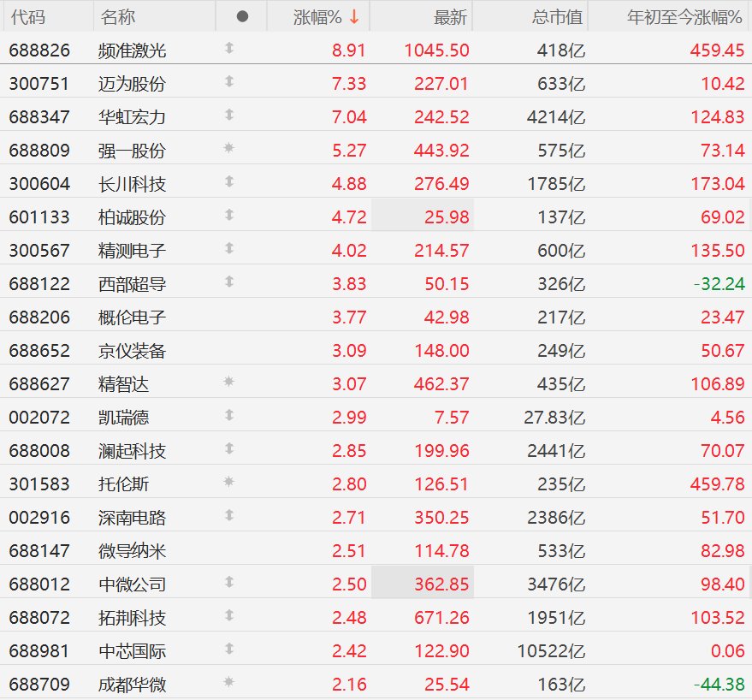The image size is (752, 700).
Task: Click marker icon in 迈为股份 row
Action: [x=229, y=81]
